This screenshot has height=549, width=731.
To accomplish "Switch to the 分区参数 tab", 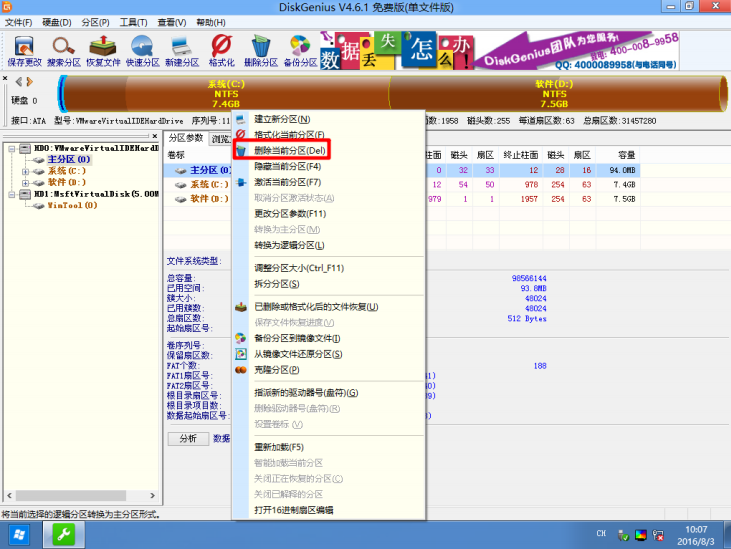I will click(x=186, y=138).
